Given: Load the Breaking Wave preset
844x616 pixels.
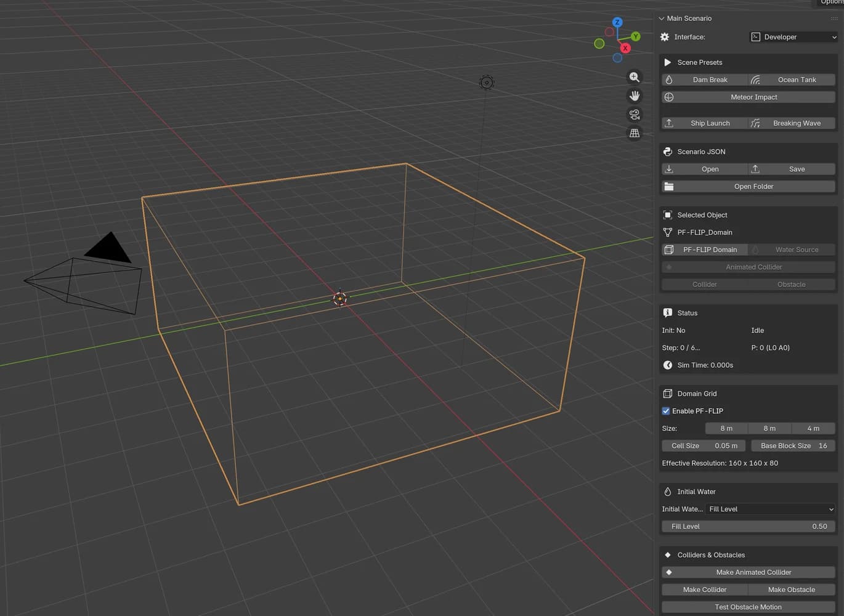Looking at the screenshot, I should 792,123.
